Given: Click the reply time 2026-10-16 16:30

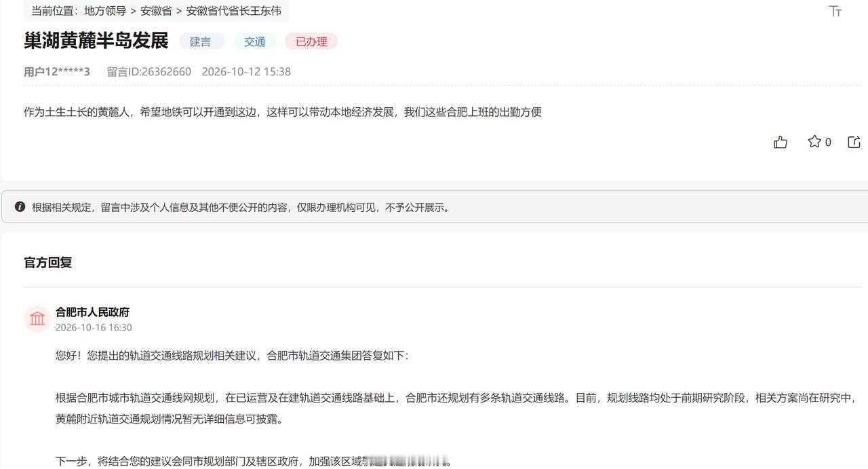Looking at the screenshot, I should click(x=94, y=327).
